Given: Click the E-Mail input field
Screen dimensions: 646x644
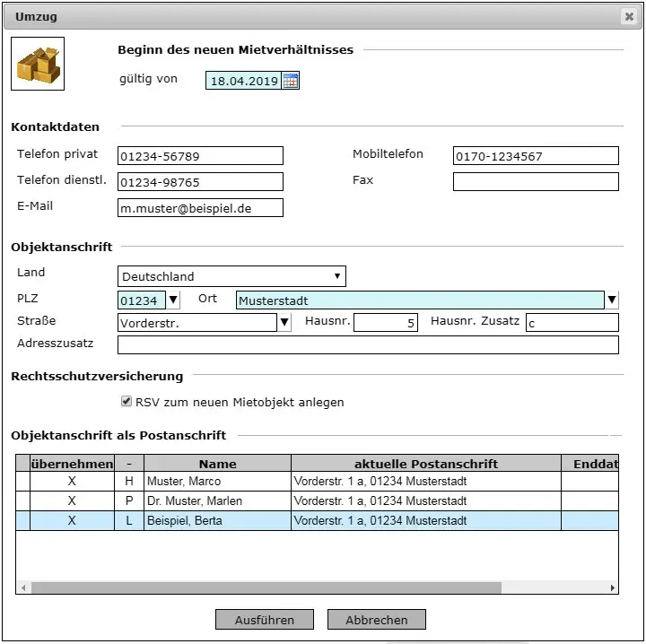Looking at the screenshot, I should [200, 208].
